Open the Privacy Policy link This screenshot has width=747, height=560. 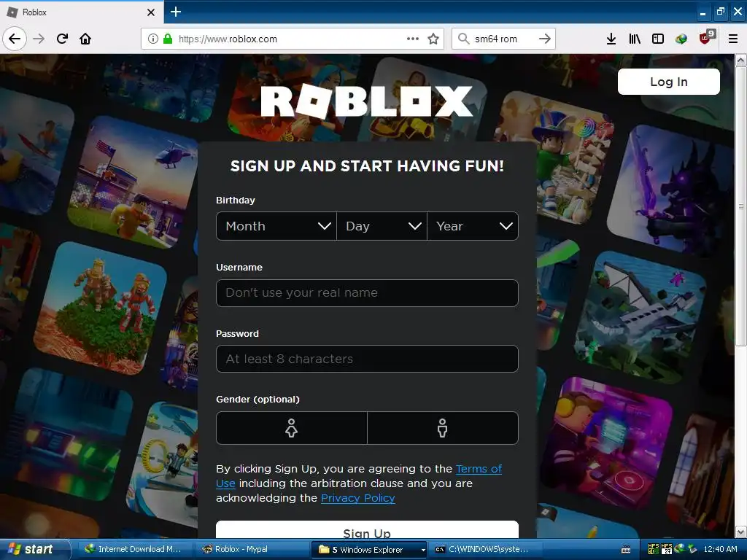[x=357, y=498]
